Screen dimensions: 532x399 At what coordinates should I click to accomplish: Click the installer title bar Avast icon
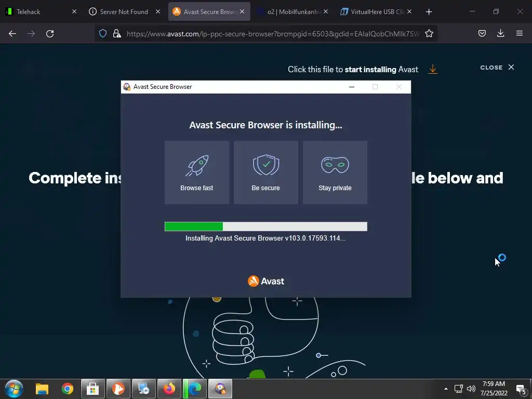[x=127, y=87]
